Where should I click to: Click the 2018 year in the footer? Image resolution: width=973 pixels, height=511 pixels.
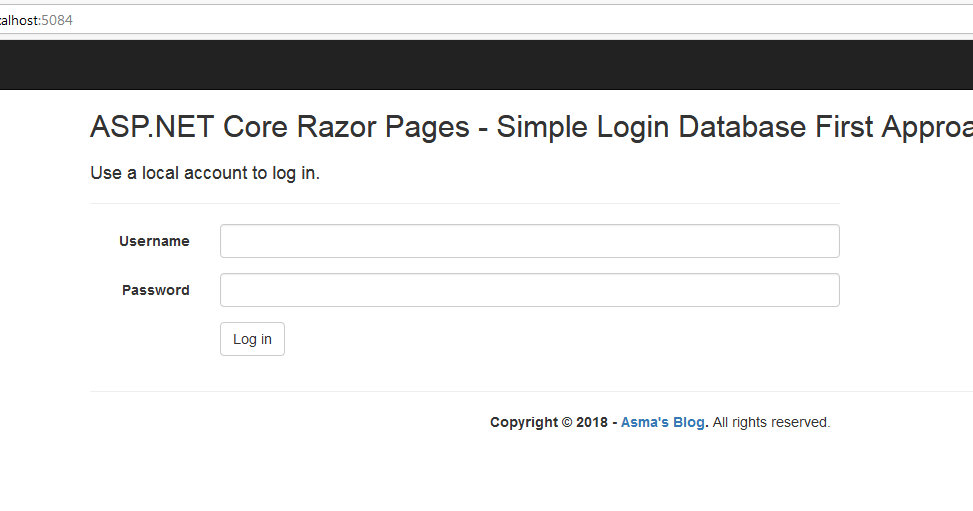(592, 422)
